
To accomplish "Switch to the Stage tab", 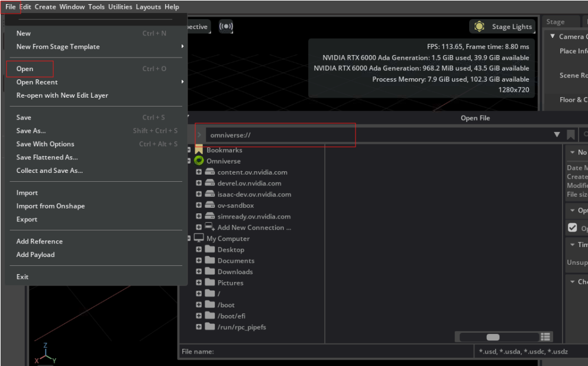I will coord(554,21).
